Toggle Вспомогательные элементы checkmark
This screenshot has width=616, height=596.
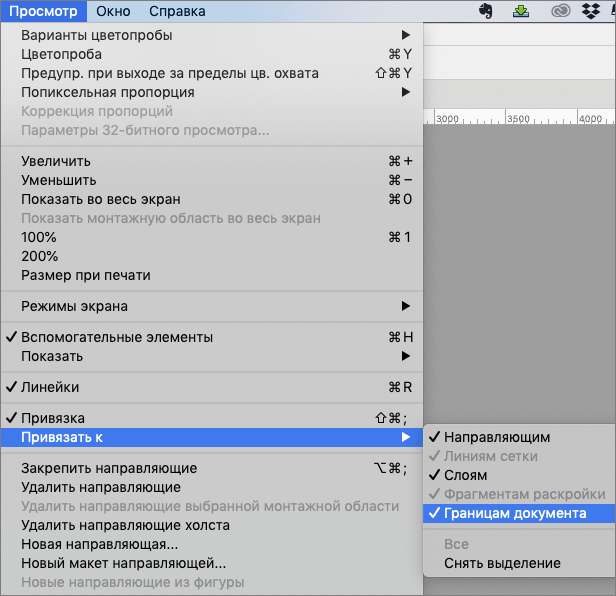pyautogui.click(x=212, y=337)
